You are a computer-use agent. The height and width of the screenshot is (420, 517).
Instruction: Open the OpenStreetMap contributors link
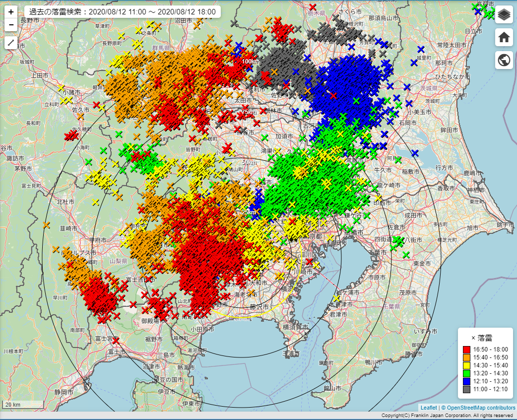coord(481,408)
